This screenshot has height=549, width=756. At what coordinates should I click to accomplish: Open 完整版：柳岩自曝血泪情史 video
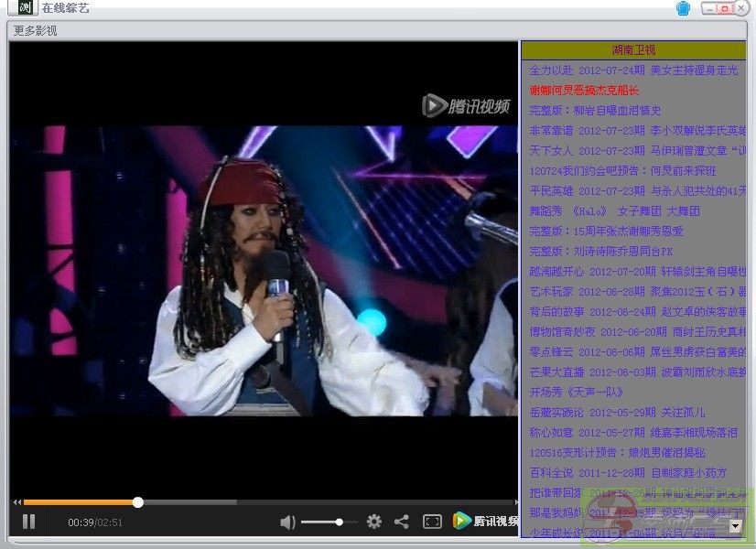click(x=595, y=111)
